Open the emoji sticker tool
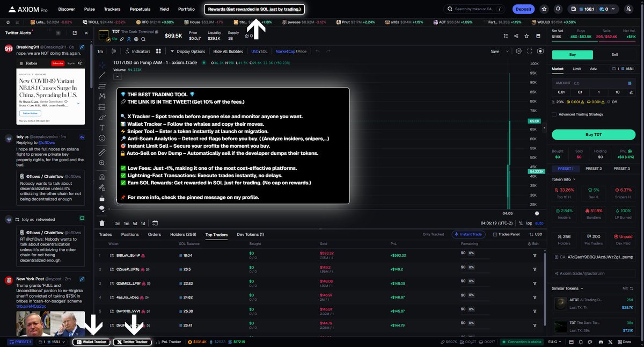644x347 pixels. point(102,138)
